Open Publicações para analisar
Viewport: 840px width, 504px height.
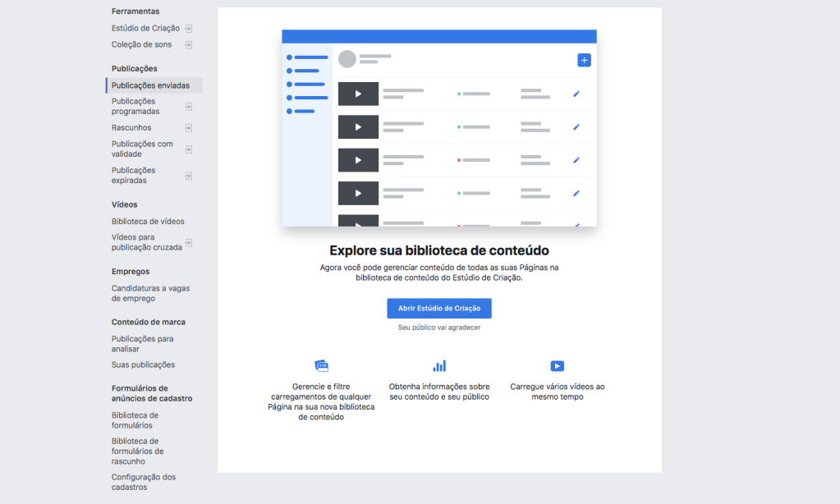(x=143, y=344)
